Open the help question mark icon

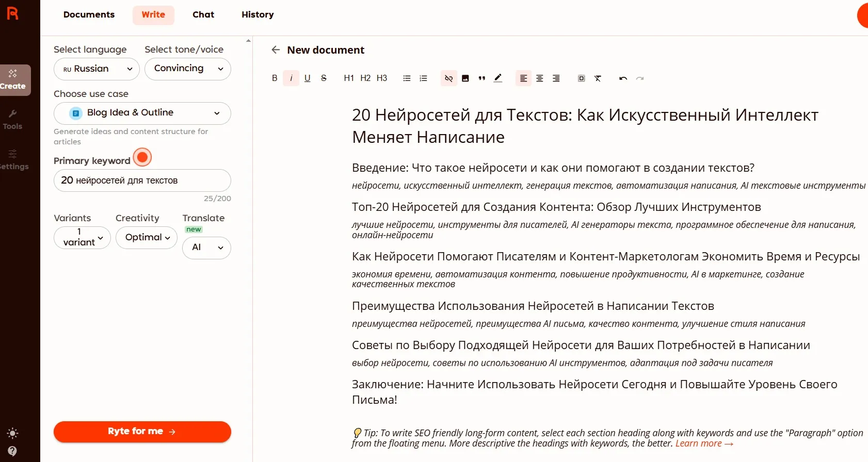tap(12, 451)
